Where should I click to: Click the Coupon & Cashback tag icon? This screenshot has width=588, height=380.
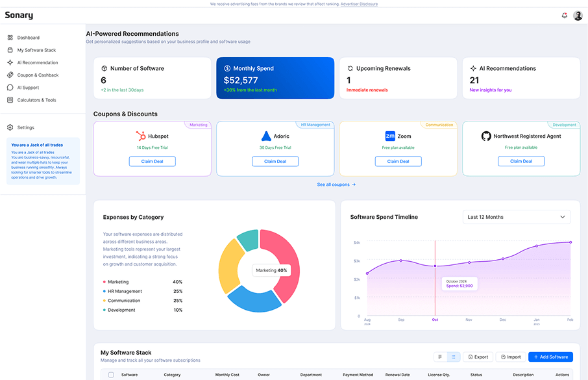pos(10,75)
